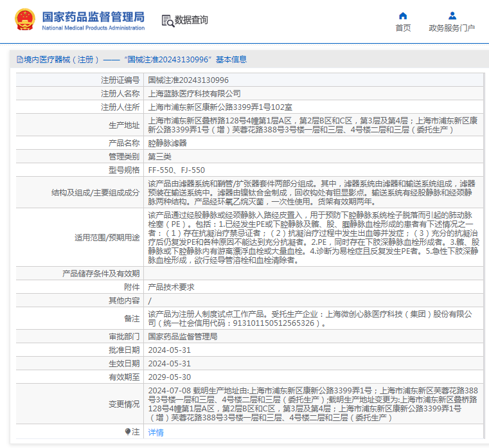The width and height of the screenshot is (489, 448).
Task: Click the 产品储存条件及有效期 label
Action: pyautogui.click(x=101, y=274)
